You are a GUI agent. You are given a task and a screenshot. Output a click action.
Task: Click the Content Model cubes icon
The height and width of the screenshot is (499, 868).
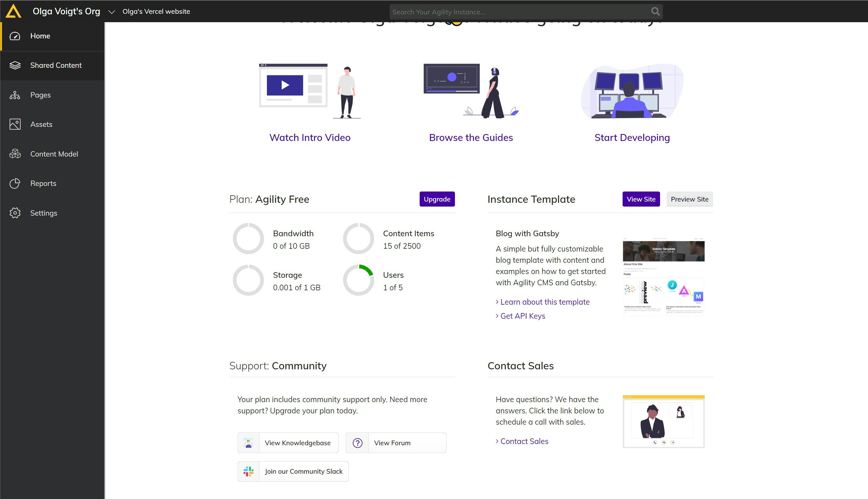(15, 154)
